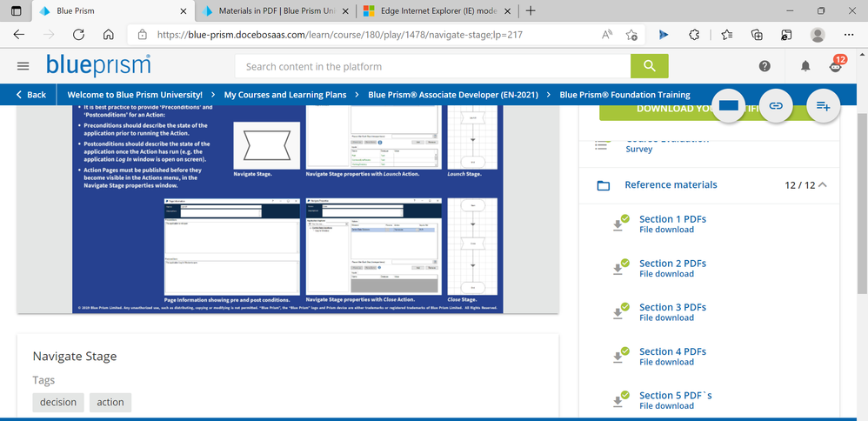The image size is (868, 421).
Task: Open the help question mark icon
Action: click(765, 66)
